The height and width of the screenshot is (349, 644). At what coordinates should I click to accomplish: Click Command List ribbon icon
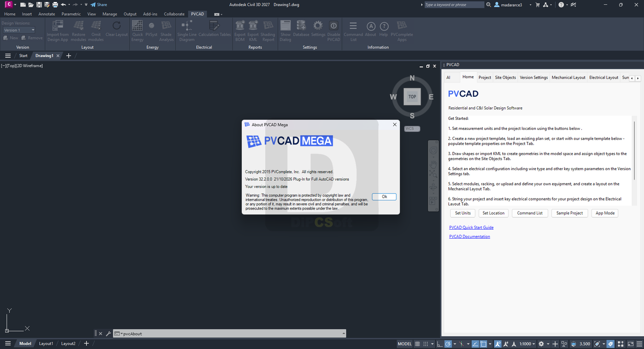tap(353, 31)
